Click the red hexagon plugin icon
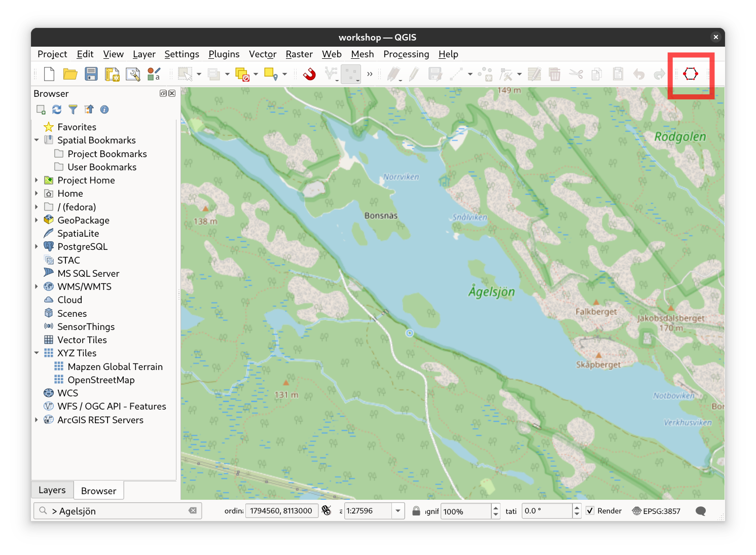 click(x=690, y=74)
